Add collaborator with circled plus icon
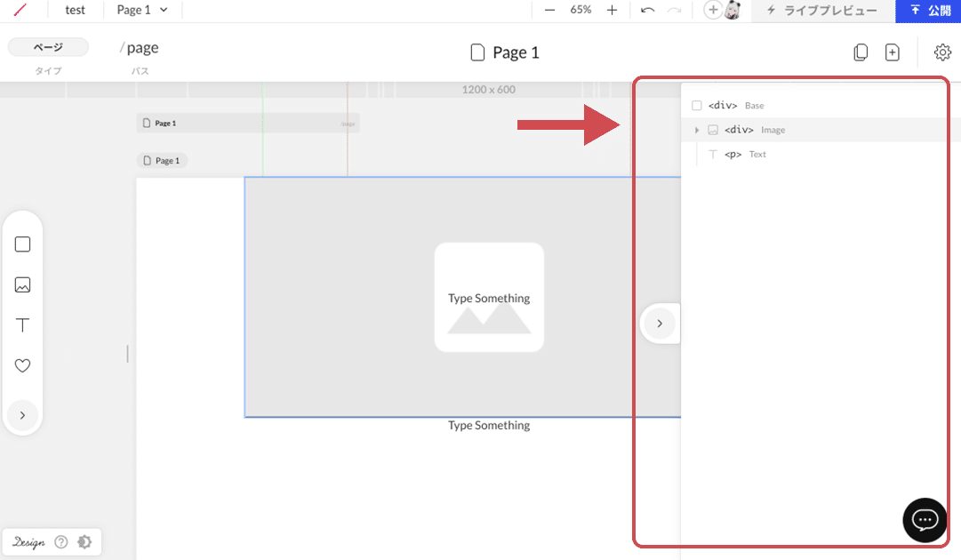Image resolution: width=961 pixels, height=560 pixels. [713, 10]
